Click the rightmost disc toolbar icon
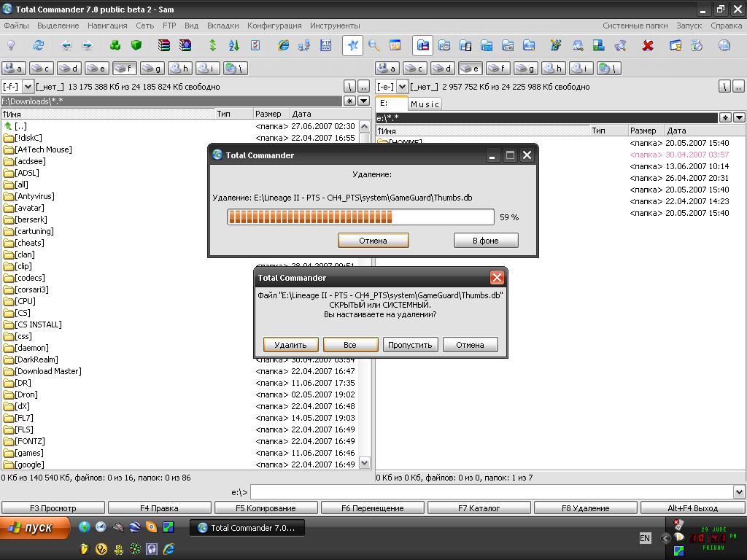This screenshot has height=560, width=747. pos(724,45)
